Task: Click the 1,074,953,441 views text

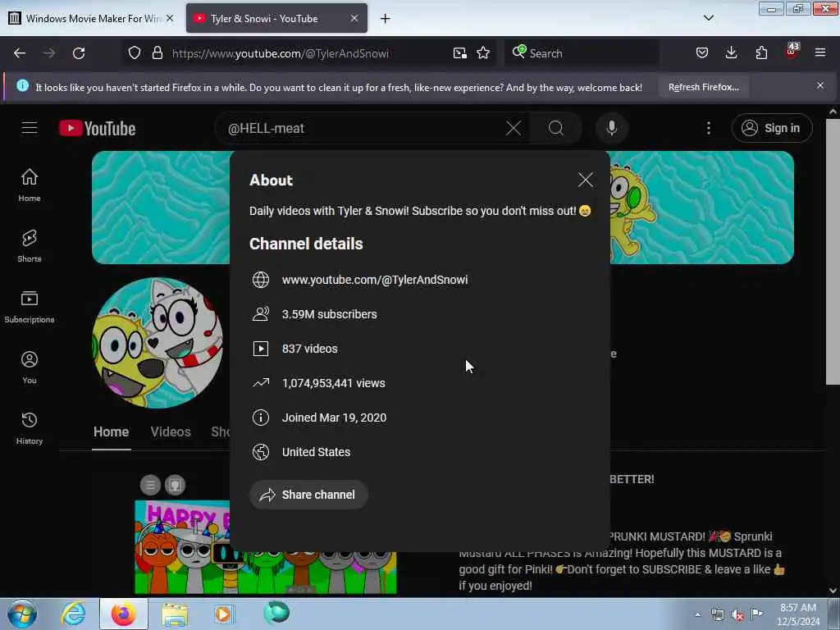Action: tap(333, 383)
